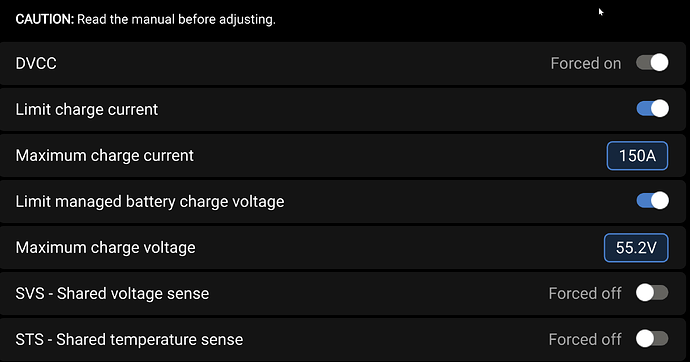Viewport: 690px width, 362px height.
Task: Click the Forced on status text
Action: [586, 63]
